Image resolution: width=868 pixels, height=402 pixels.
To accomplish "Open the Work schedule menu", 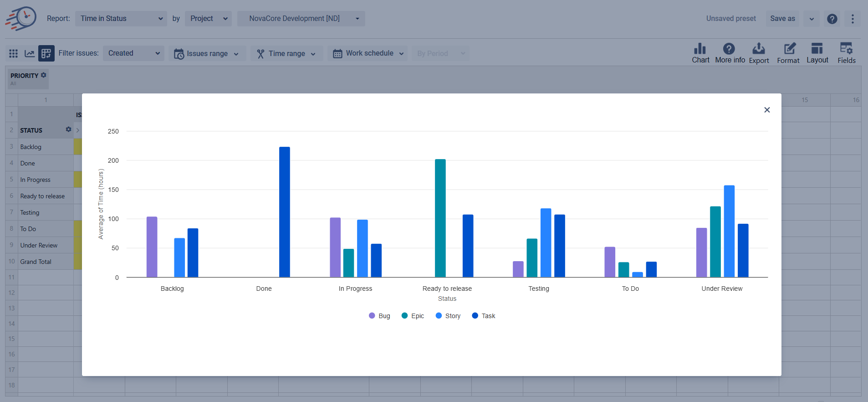I will click(368, 53).
